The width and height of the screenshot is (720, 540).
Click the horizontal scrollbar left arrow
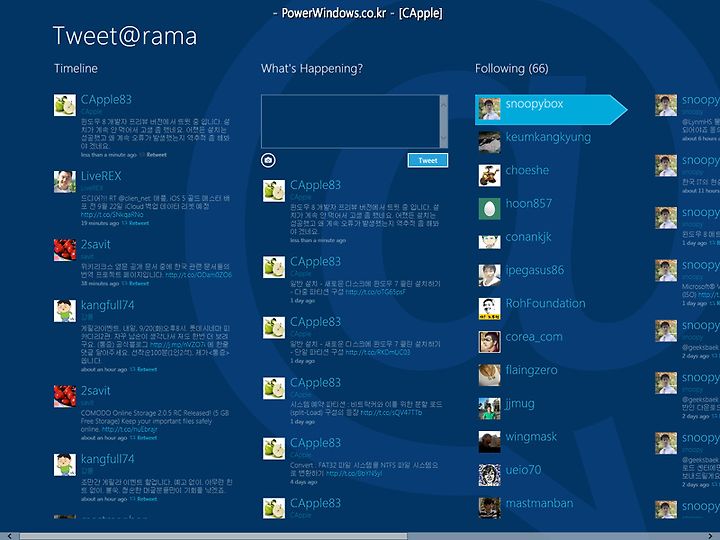pos(9,536)
